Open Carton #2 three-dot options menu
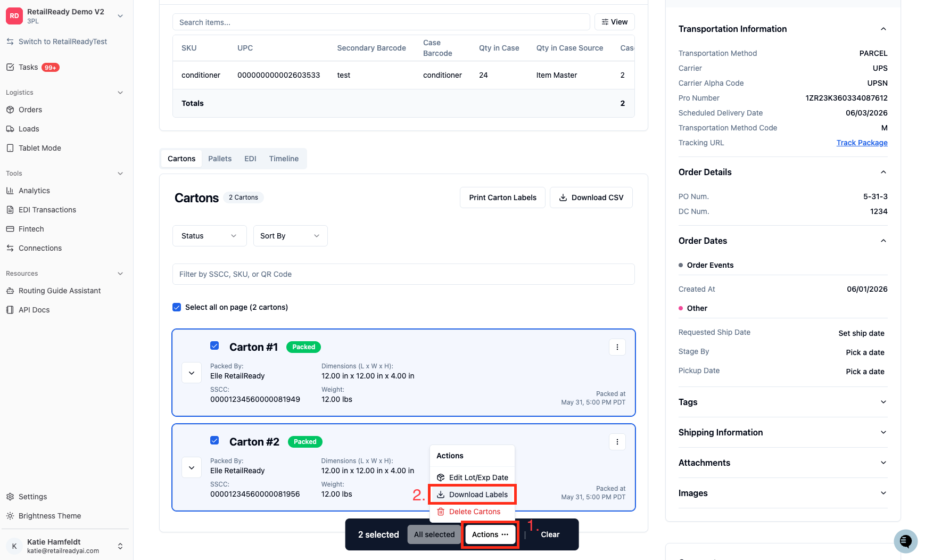 (617, 442)
